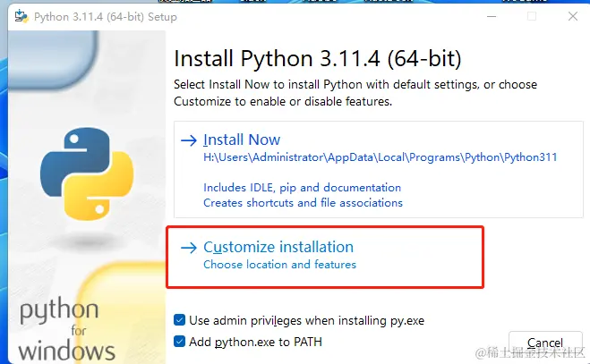Click the 'Python 3.11.4 (64-bit) Setup' window title
The image size is (590, 364).
[106, 17]
